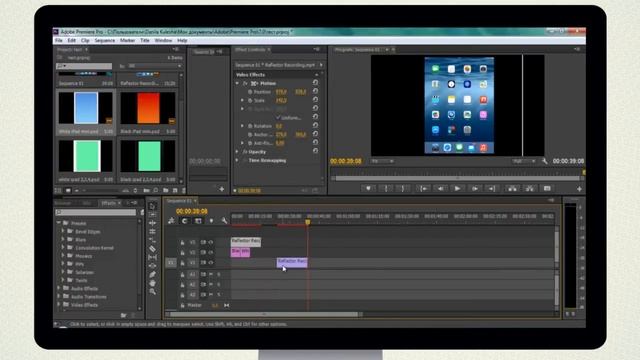Screen dimensions: 640x360
Task: Switch Project panel to icon view
Action: 68,191
